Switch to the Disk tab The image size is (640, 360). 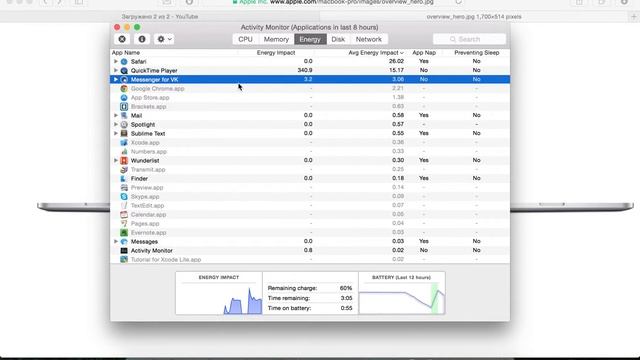point(338,39)
